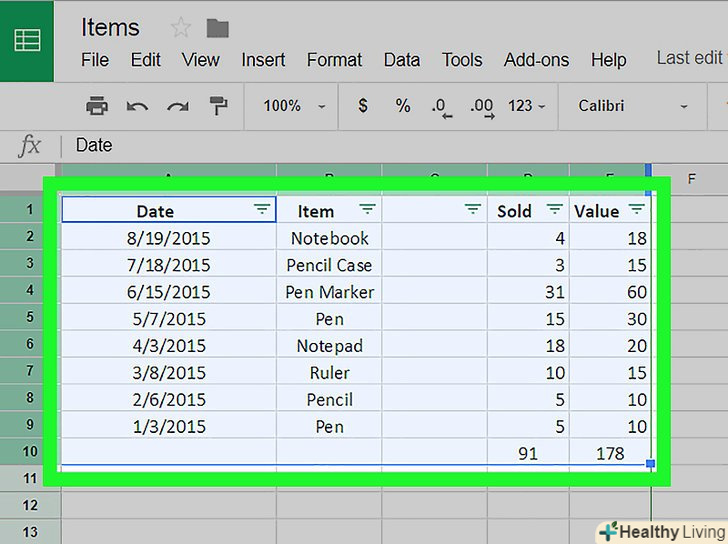The width and height of the screenshot is (728, 544).
Task: Open the Tools menu
Action: click(x=462, y=60)
